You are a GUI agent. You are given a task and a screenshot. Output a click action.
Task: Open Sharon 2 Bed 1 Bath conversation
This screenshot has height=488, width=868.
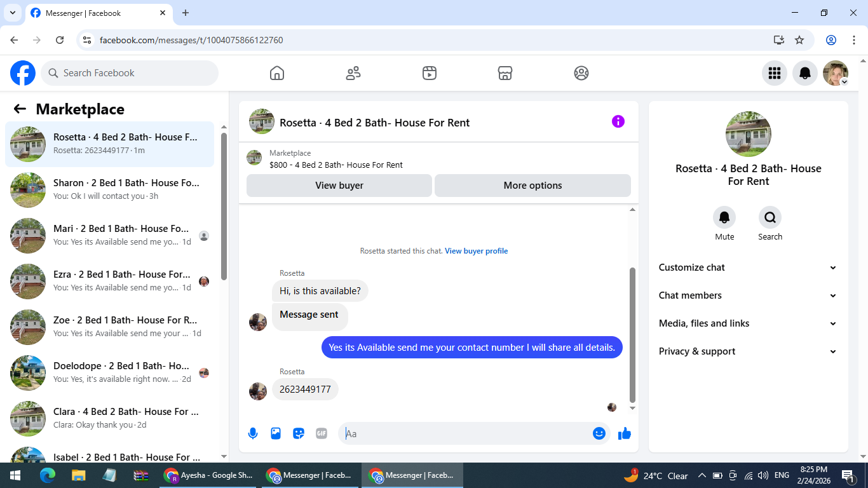[x=109, y=190]
